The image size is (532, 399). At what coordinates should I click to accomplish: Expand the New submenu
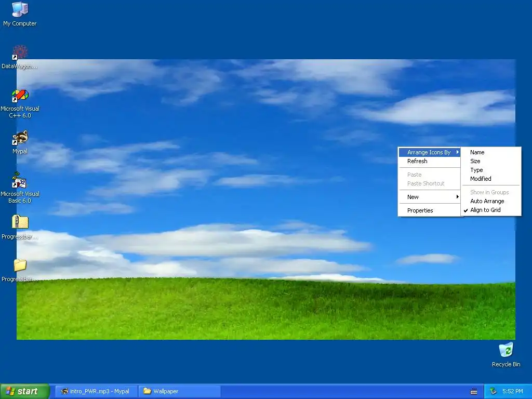pyautogui.click(x=429, y=197)
